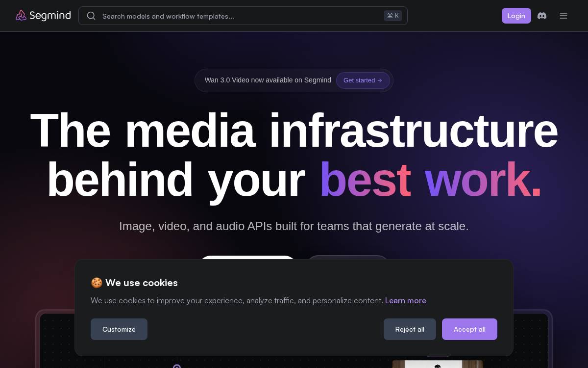Open the Learn more cookie link
588x368 pixels.
coord(406,300)
